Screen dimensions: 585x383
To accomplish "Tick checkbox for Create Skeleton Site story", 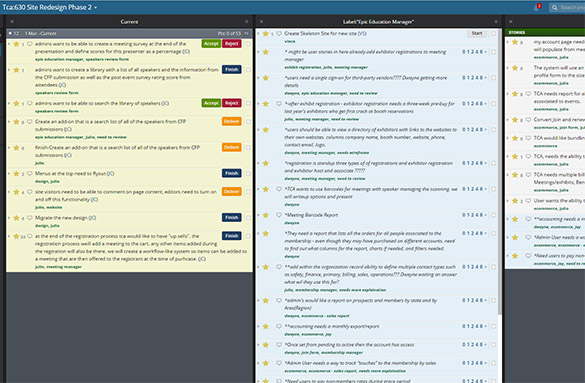I will pos(494,34).
